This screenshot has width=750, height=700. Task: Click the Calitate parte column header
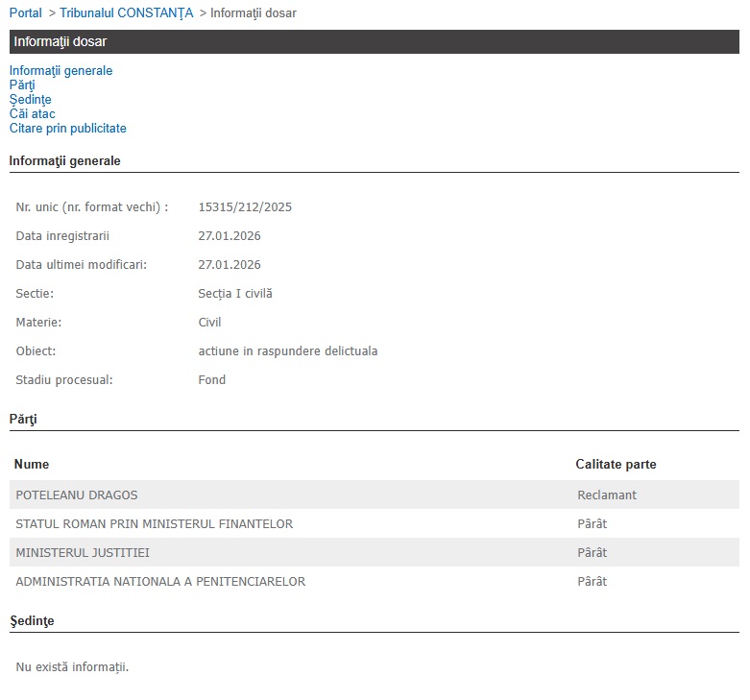tap(616, 465)
